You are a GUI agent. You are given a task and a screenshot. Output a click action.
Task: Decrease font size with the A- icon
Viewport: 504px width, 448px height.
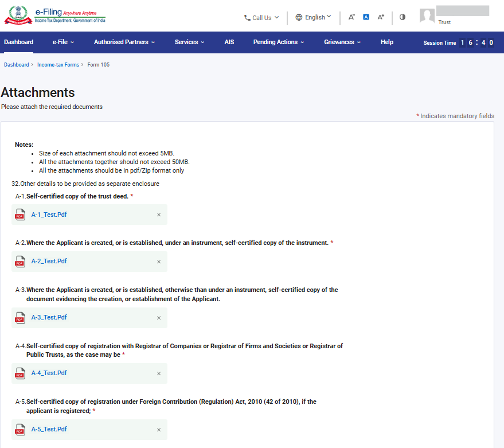(x=351, y=17)
